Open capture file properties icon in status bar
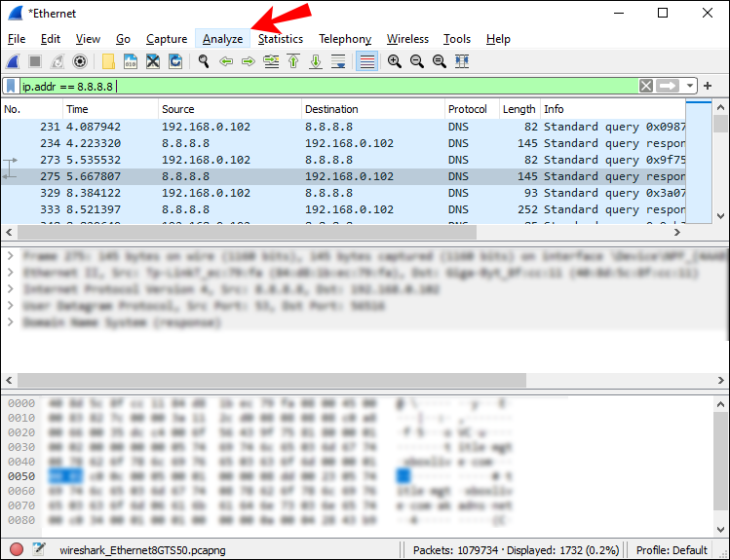Image resolution: width=730 pixels, height=560 pixels. [x=39, y=549]
